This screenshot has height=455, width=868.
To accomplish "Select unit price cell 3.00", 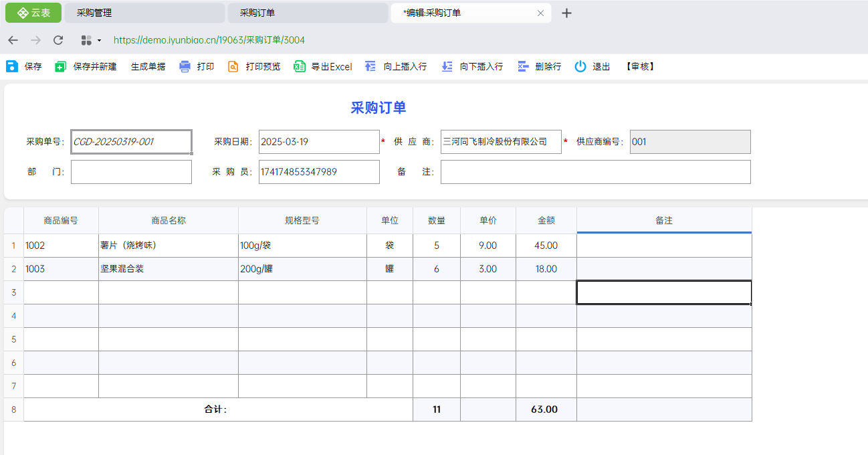I will coord(488,269).
